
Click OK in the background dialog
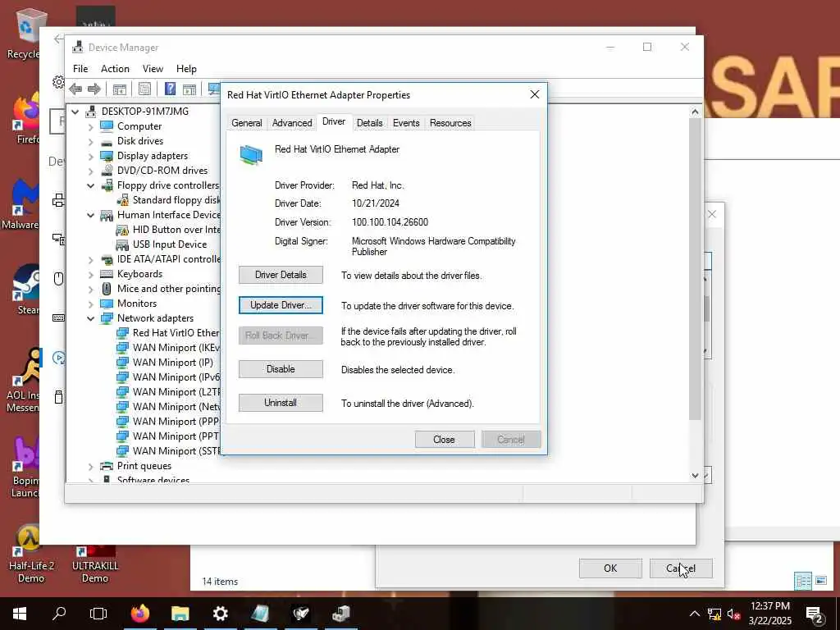click(x=610, y=568)
